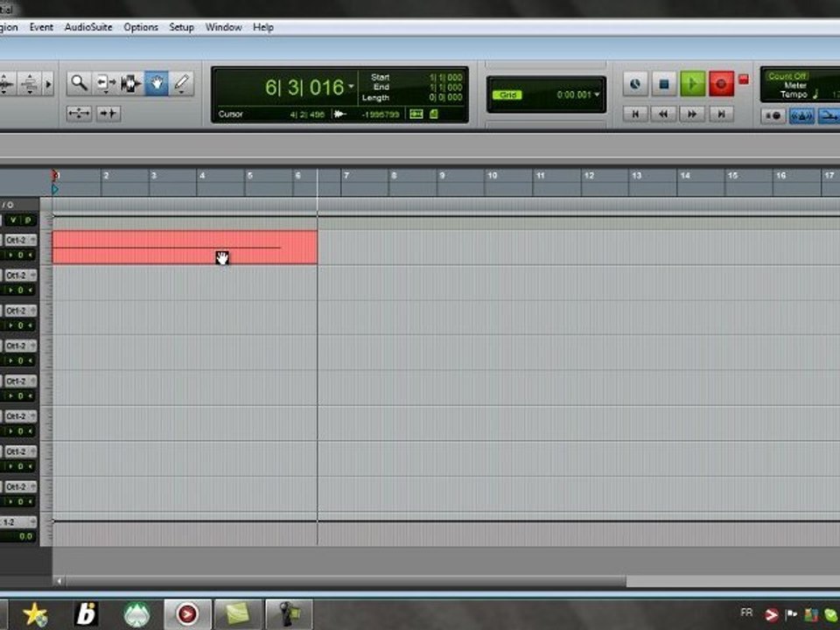
Task: Open the Help menu
Action: tap(263, 27)
